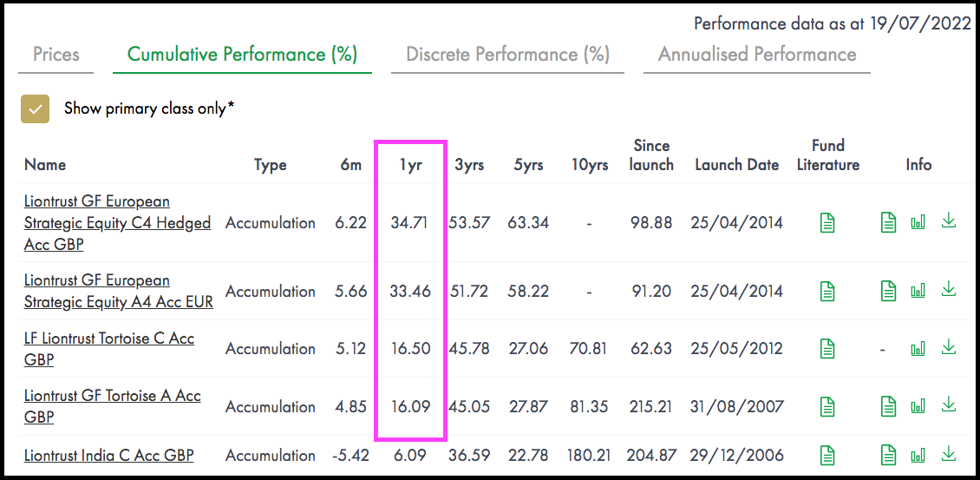Viewport: 980px width, 480px height.
Task: Select the 63.34 five-year value
Action: pos(529,223)
